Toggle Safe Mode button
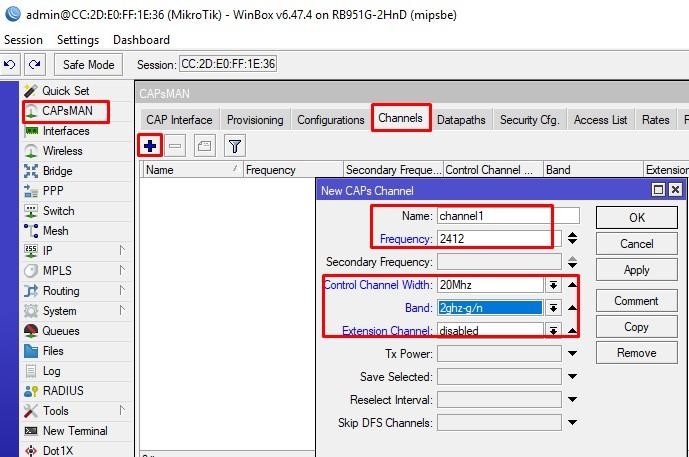 [x=88, y=65]
